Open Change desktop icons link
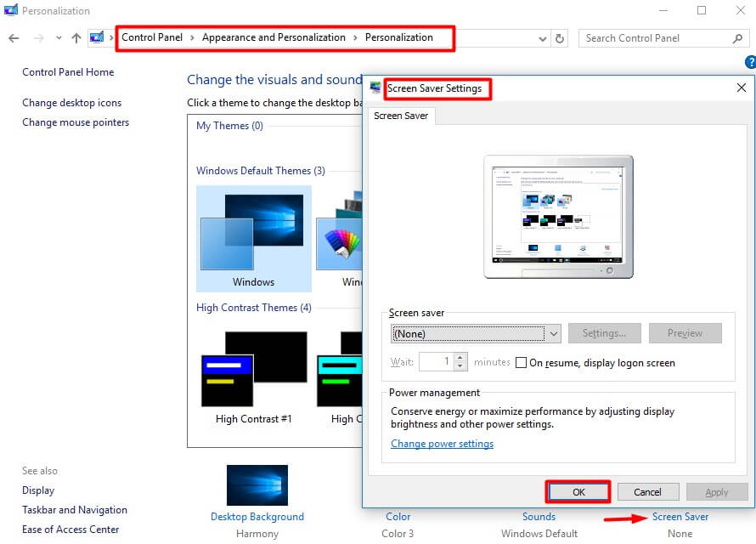 72,103
